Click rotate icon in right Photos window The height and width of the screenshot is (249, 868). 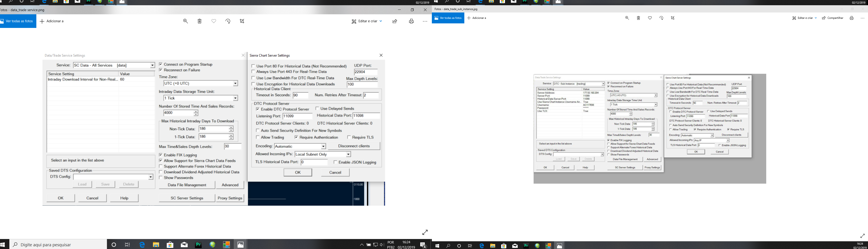[x=661, y=18]
